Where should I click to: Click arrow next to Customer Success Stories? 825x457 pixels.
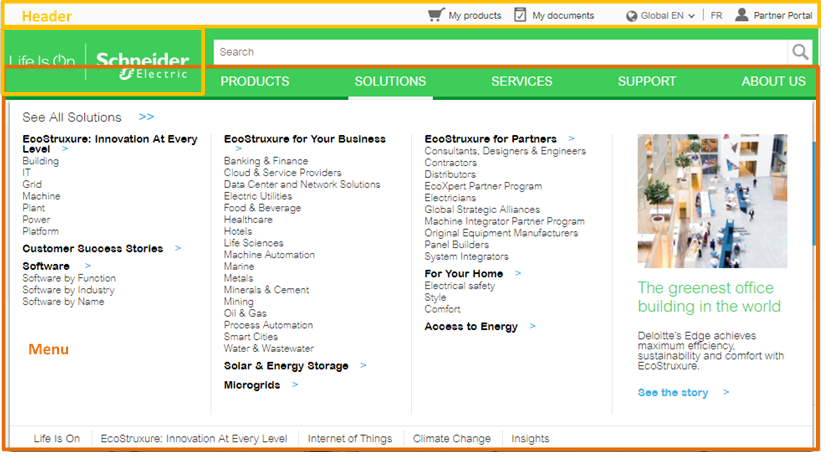tap(178, 248)
